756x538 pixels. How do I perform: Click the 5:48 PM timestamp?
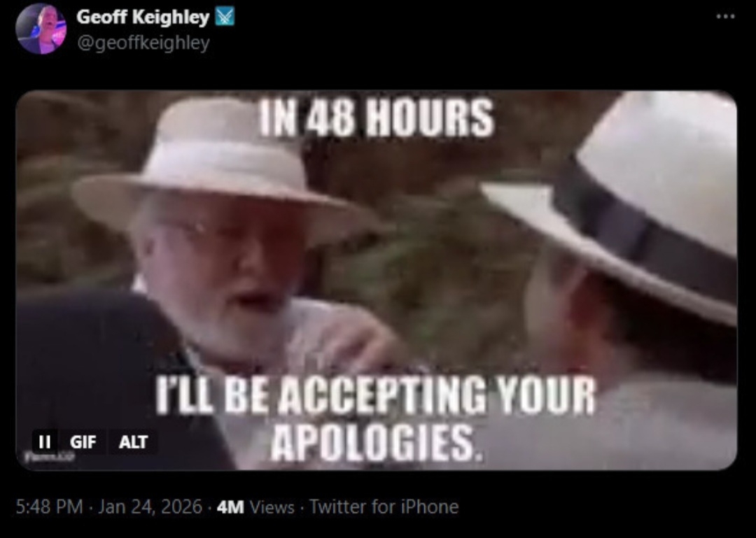[x=49, y=507]
